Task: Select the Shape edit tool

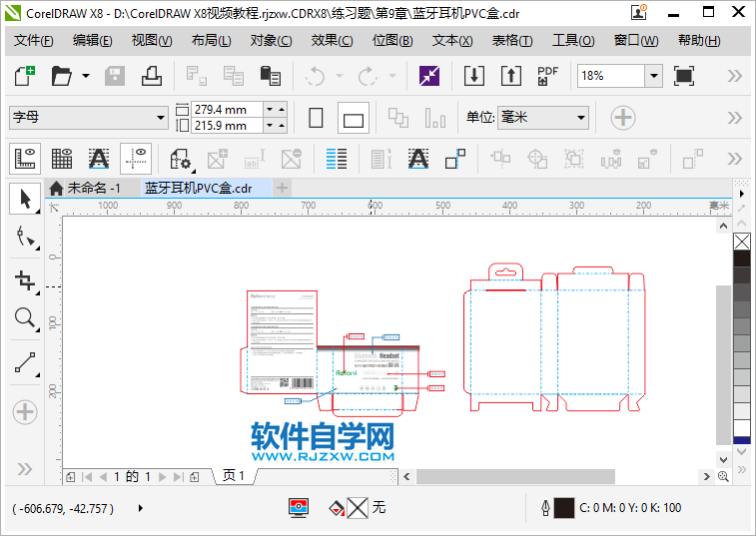Action: (25, 238)
